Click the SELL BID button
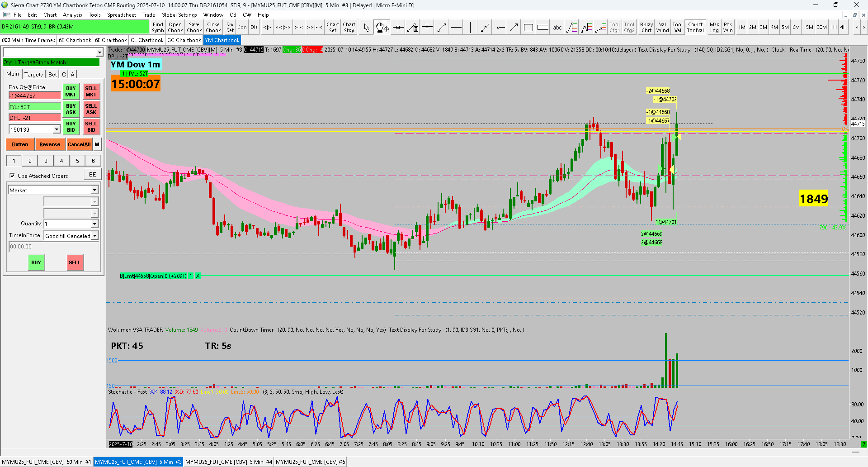 (91, 127)
